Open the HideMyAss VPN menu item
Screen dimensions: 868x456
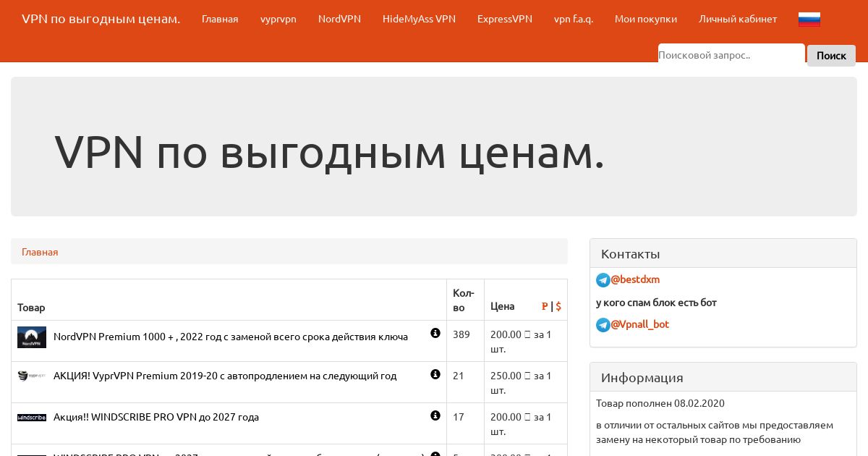point(419,19)
